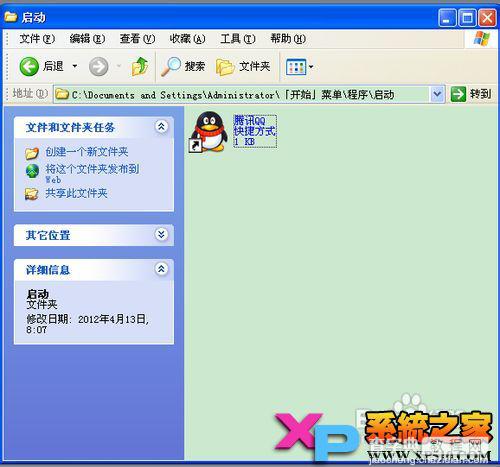The width and height of the screenshot is (500, 467).
Task: Open the Back history dropdown arrow
Action: point(75,66)
